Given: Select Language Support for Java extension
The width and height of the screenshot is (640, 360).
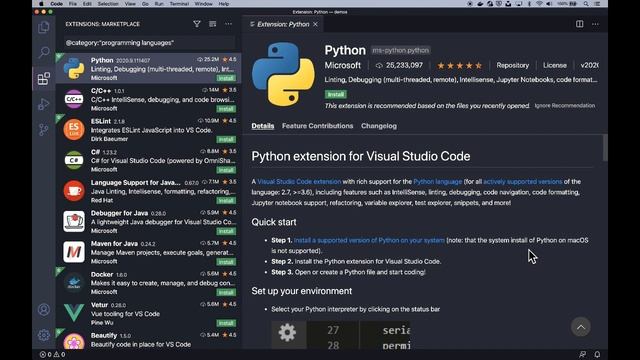Looking at the screenshot, I should pos(149,191).
